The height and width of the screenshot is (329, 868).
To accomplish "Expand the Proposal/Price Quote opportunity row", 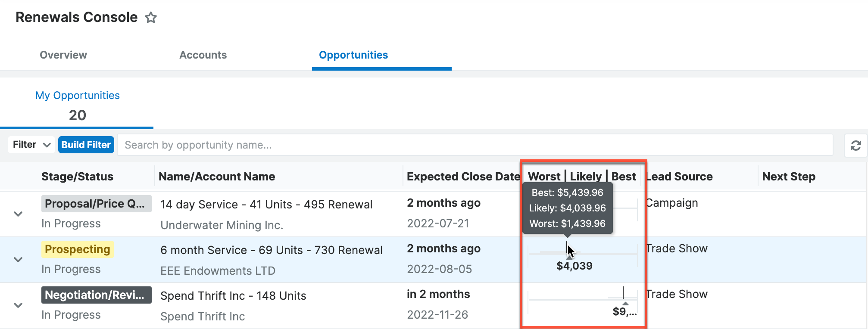I will [x=18, y=214].
